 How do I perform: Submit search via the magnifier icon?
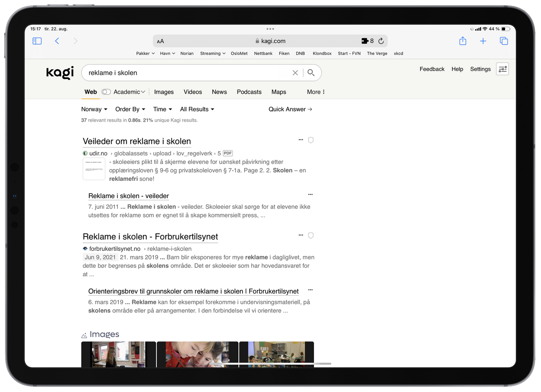coord(311,73)
